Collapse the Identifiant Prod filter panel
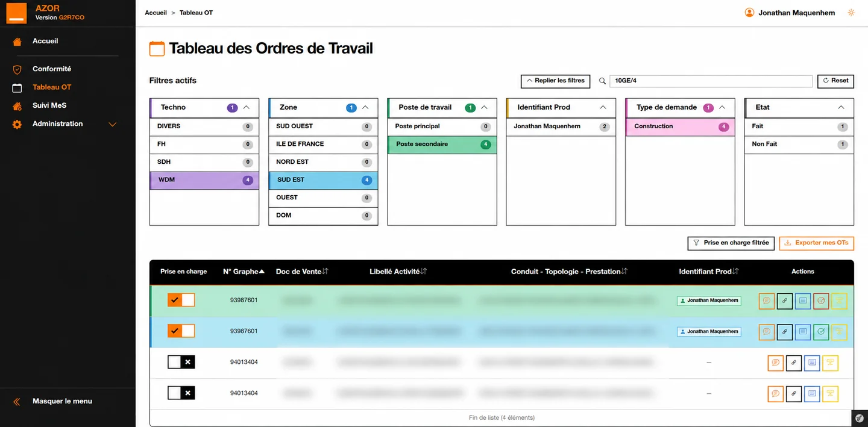Screen dimensions: 868x427 (x=603, y=108)
